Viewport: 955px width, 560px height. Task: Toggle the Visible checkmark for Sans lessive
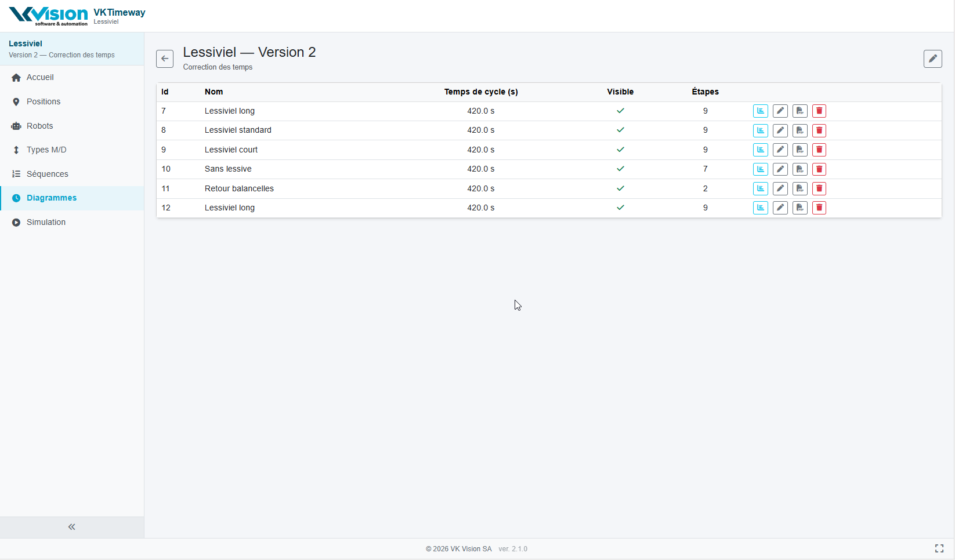(x=620, y=169)
